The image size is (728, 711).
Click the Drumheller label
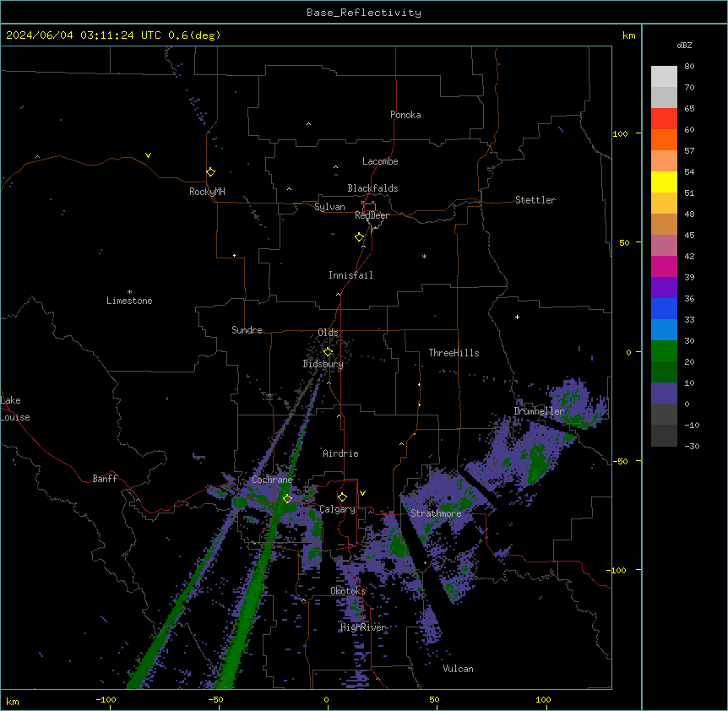[x=539, y=411]
